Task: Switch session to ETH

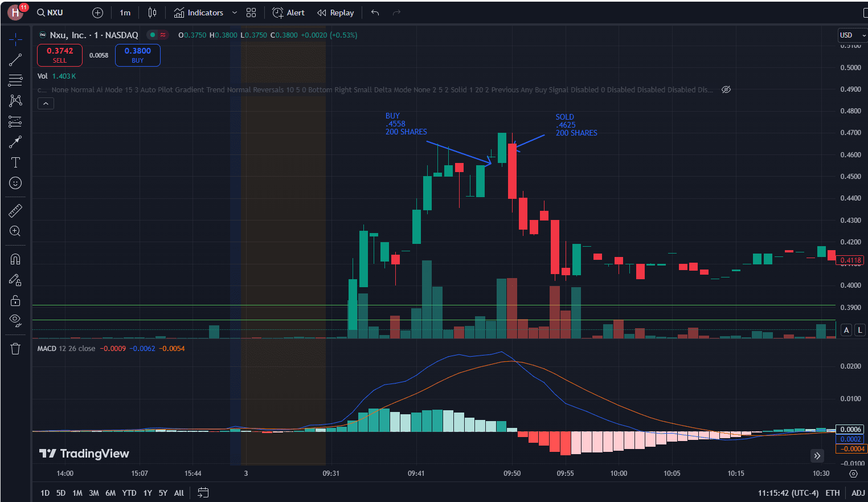Action: 833,492
